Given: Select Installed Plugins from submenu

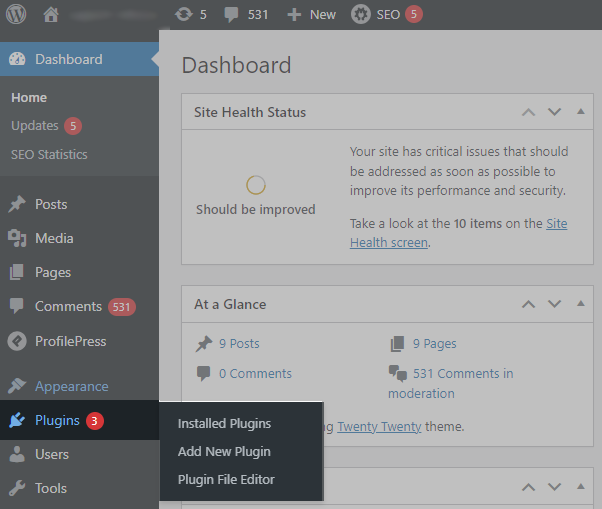Looking at the screenshot, I should coord(224,424).
